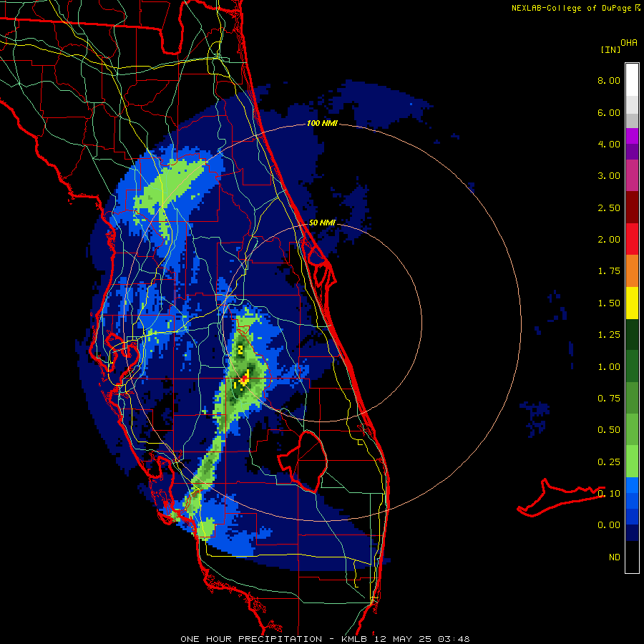Select the 2.50 legend value
Screen dimensions: 644x644
coord(609,208)
